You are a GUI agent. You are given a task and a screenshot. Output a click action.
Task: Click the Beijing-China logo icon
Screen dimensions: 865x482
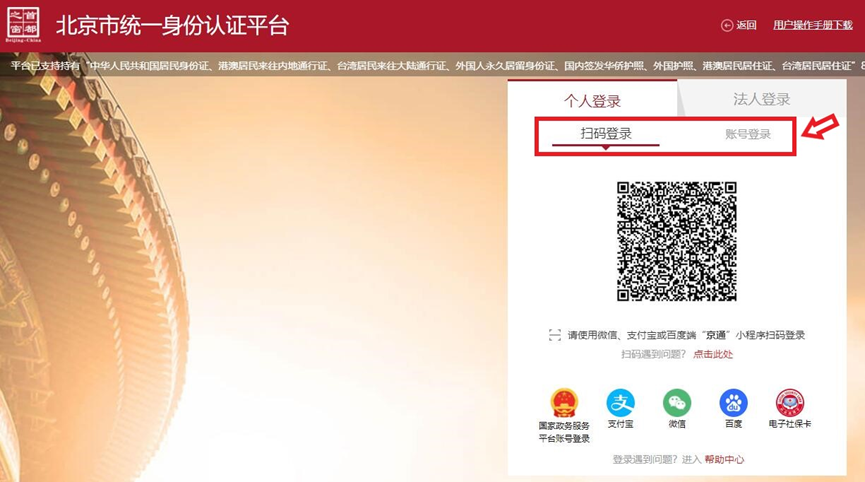[23, 25]
